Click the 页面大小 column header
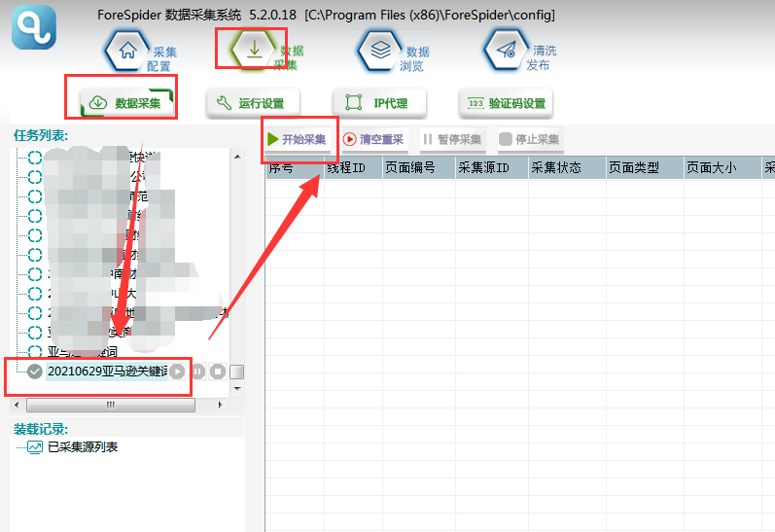 [722, 167]
